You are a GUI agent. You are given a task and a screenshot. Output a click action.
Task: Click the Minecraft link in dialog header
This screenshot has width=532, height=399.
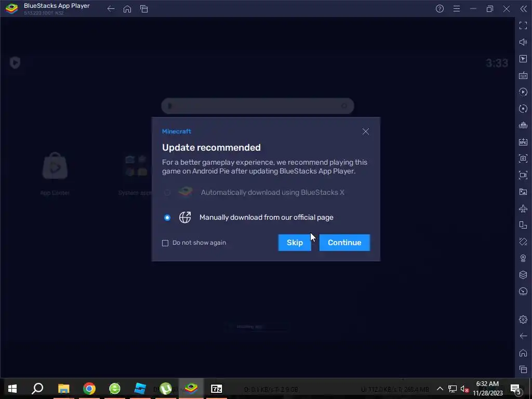click(177, 131)
